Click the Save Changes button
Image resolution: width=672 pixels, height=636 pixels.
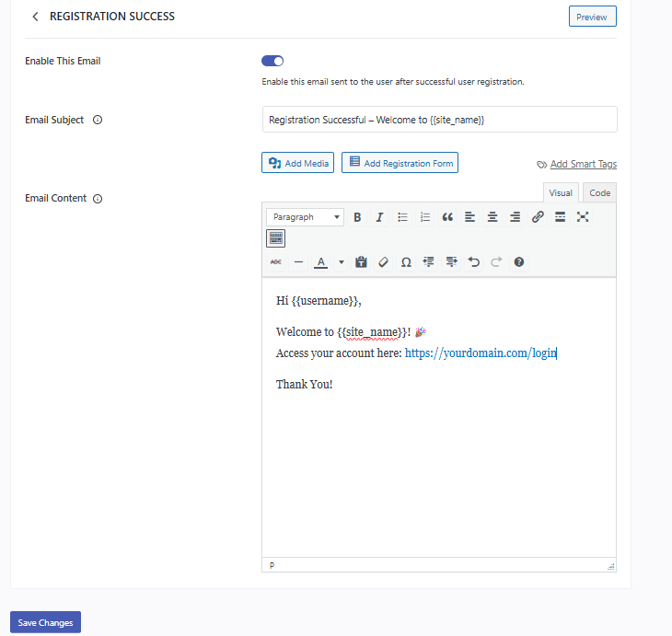click(x=45, y=623)
